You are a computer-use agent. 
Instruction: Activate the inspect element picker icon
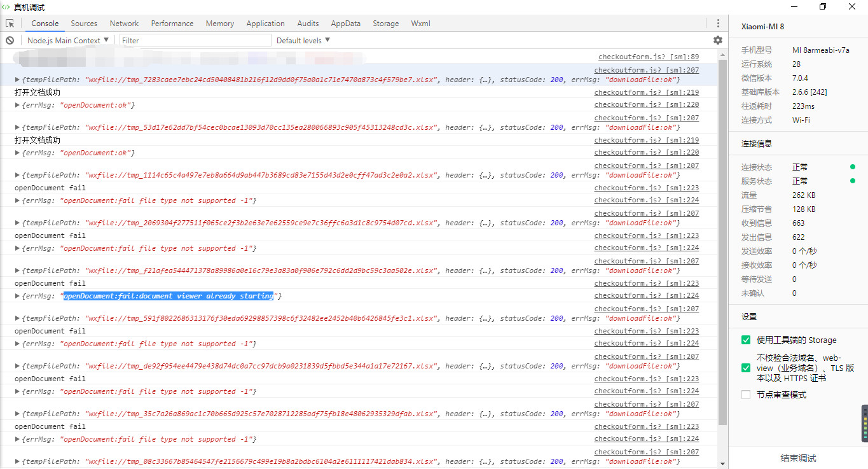[x=10, y=24]
